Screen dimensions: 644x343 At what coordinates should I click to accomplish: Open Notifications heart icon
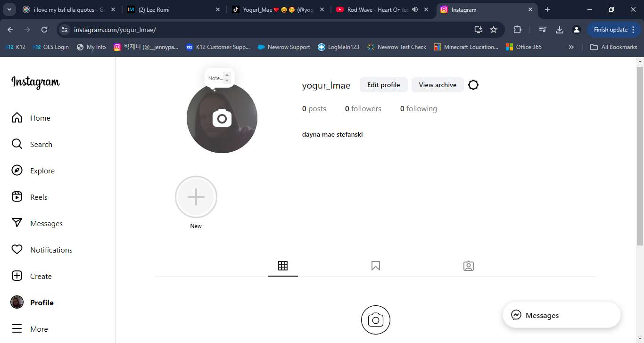(x=17, y=250)
